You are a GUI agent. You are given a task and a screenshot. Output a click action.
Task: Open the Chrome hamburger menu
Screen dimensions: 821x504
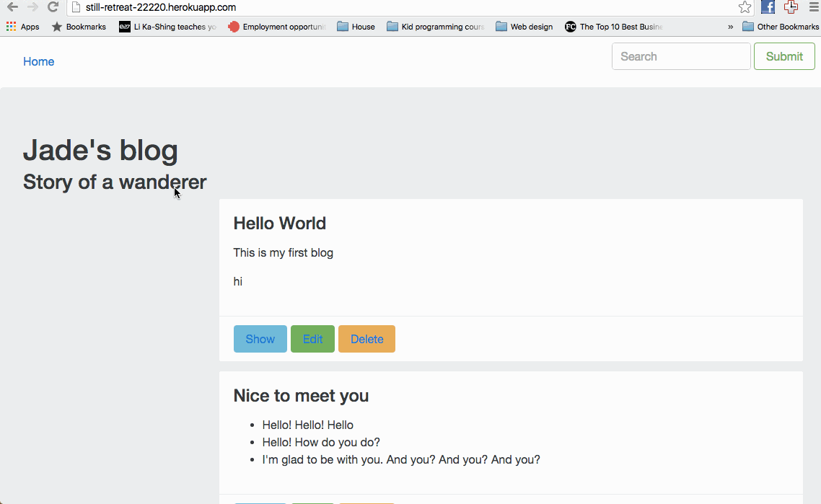[x=814, y=6]
